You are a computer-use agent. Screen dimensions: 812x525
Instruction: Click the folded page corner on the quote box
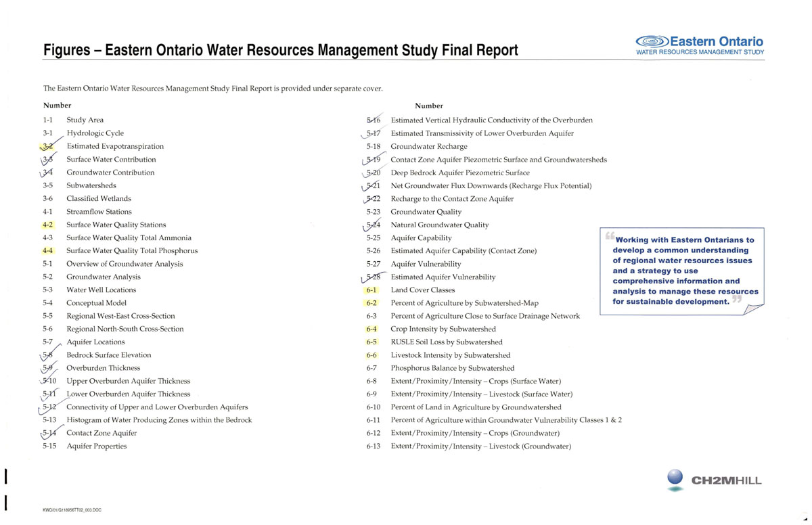(752, 309)
